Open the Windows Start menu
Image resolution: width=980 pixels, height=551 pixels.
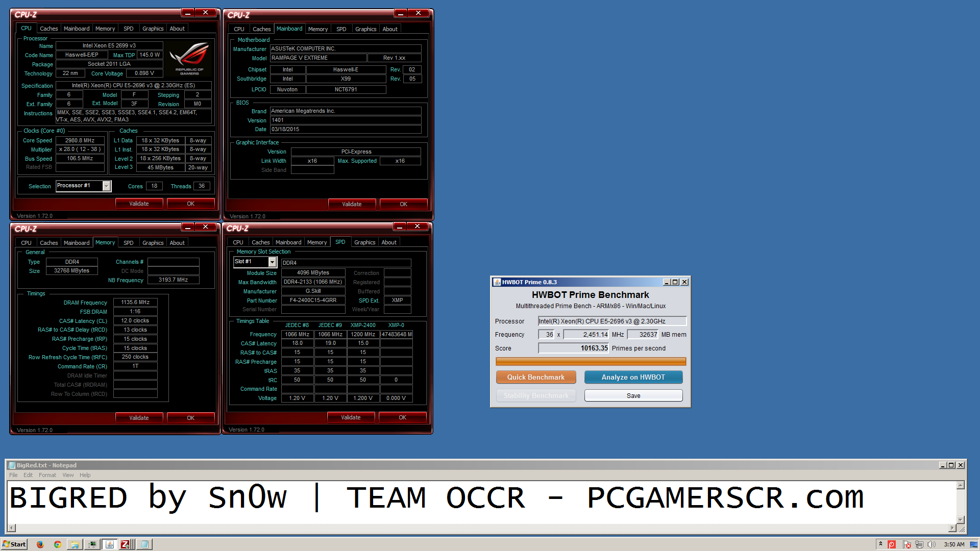[x=14, y=544]
